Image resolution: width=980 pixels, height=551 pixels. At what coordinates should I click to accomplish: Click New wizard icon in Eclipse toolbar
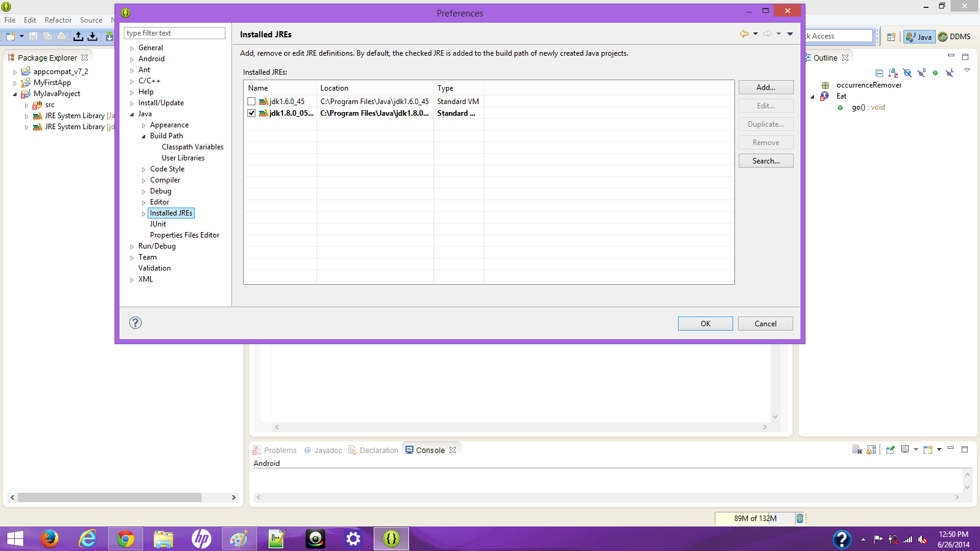coord(10,37)
